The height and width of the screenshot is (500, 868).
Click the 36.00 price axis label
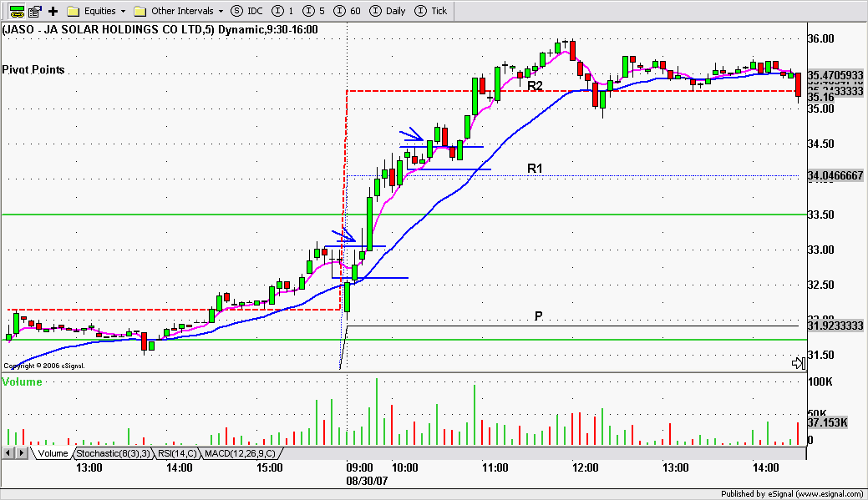point(821,38)
